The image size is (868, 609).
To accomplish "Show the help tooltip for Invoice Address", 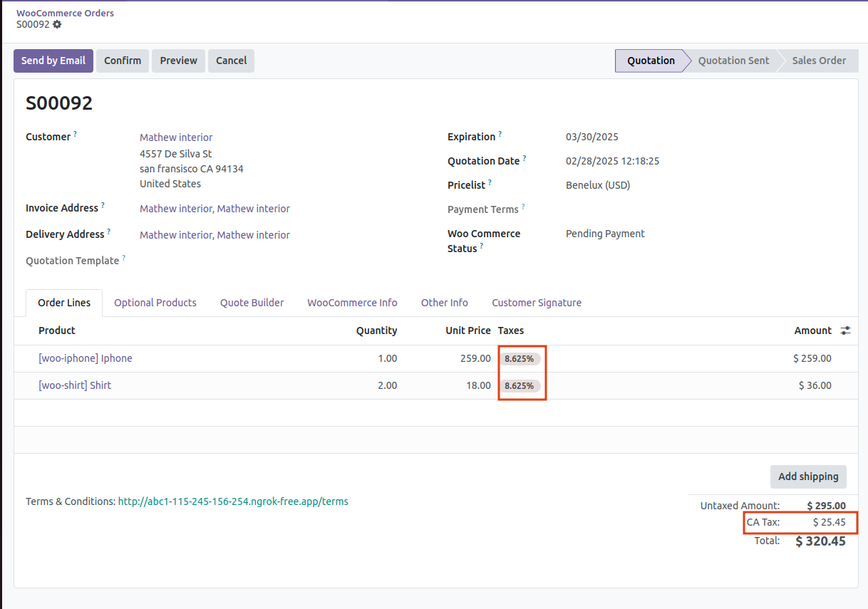I will [103, 204].
